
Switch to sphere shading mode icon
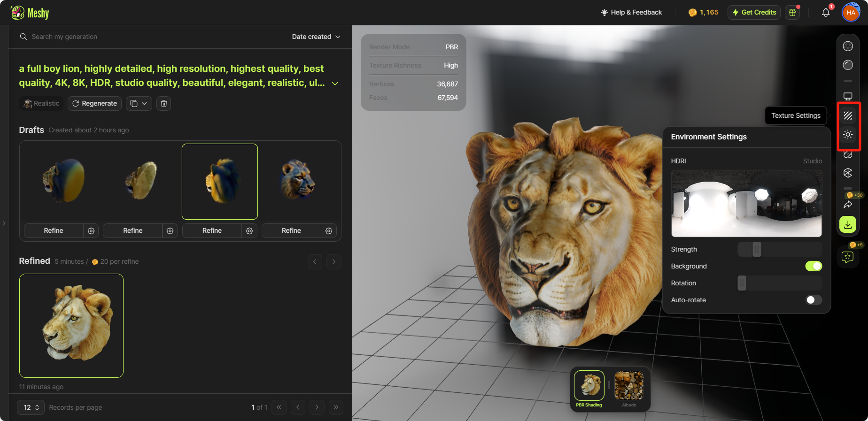pyautogui.click(x=848, y=65)
